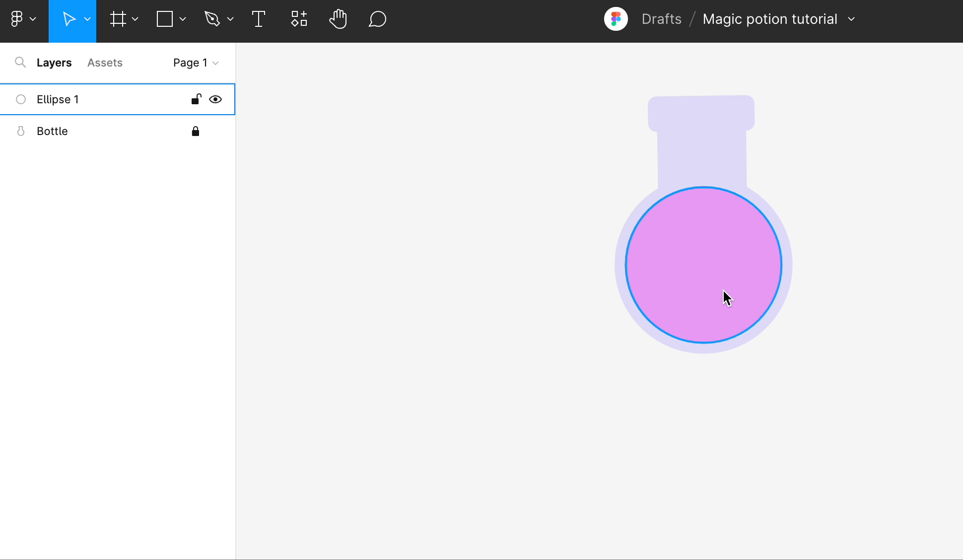Select the Text tool
Viewport: 963px width, 560px height.
258,19
